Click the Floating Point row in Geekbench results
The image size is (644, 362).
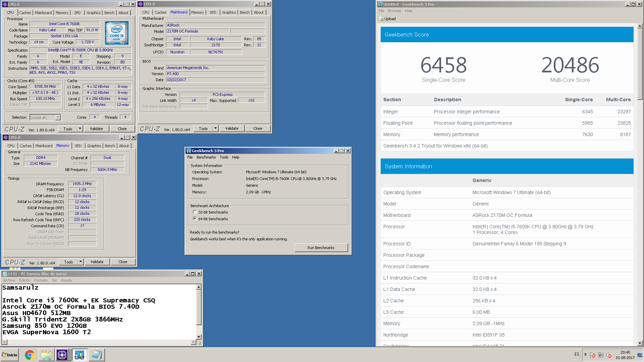[x=507, y=123]
